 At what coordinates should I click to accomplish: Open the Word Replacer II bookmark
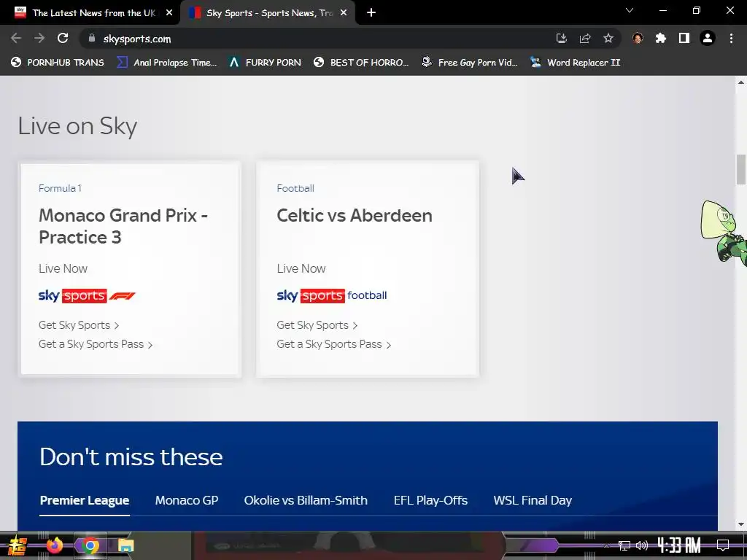pyautogui.click(x=576, y=63)
